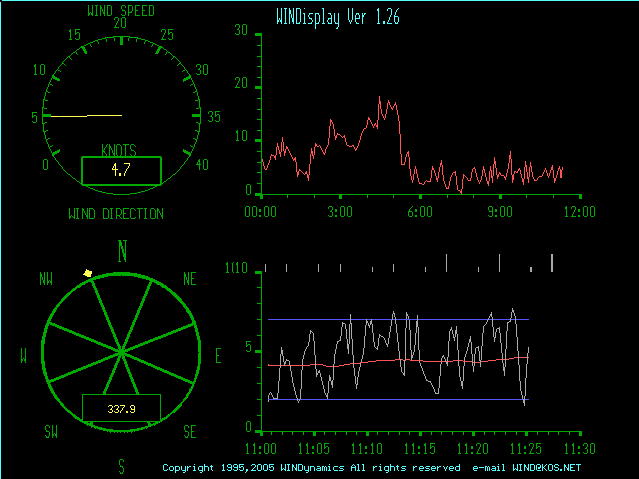Click the 20 label atop the speed gauge
This screenshot has height=479, width=639.
pos(120,23)
